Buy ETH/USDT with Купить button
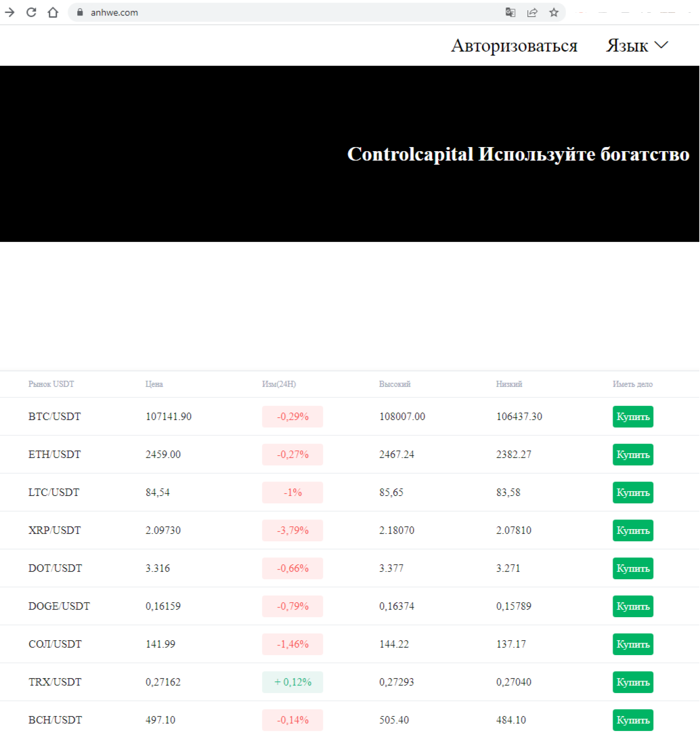 (633, 455)
